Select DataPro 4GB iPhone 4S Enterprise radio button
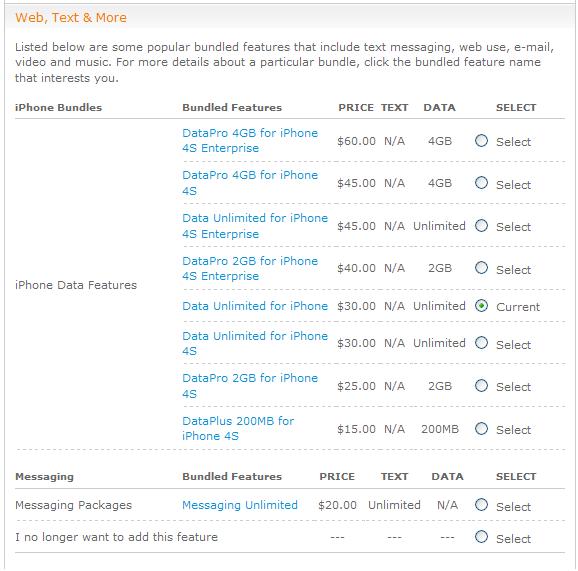 click(x=481, y=140)
